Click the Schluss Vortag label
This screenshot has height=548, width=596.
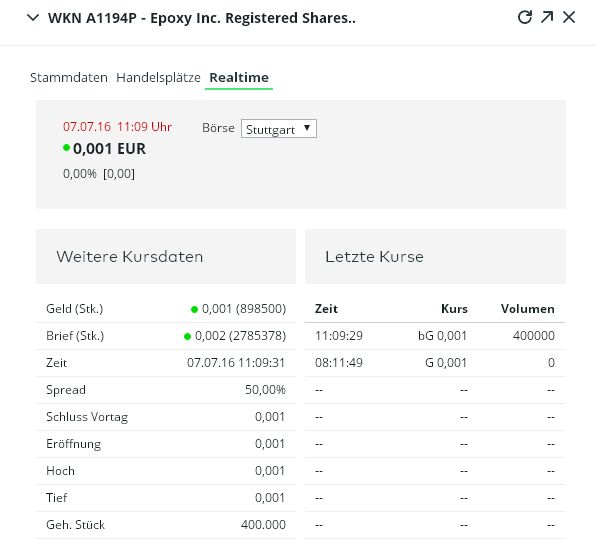tap(87, 417)
